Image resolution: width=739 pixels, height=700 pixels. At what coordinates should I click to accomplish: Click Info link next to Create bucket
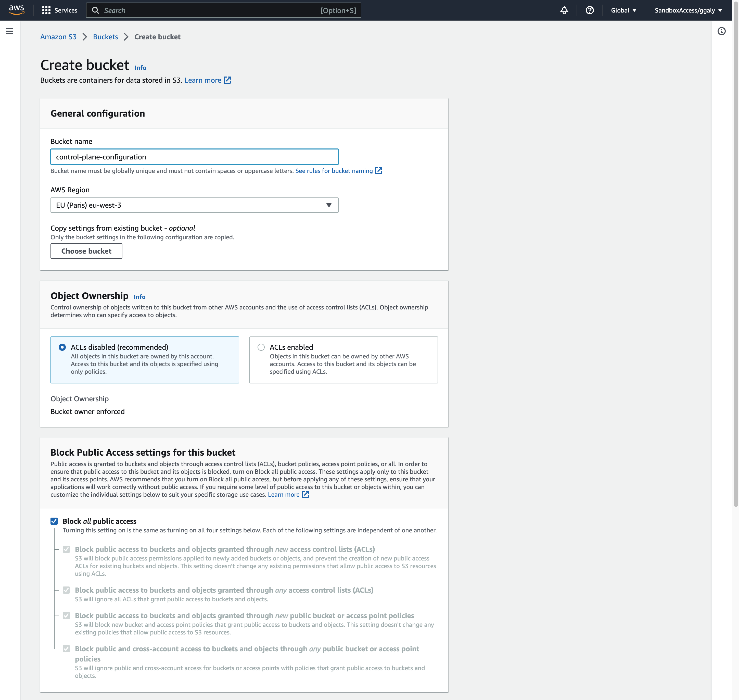click(x=140, y=68)
